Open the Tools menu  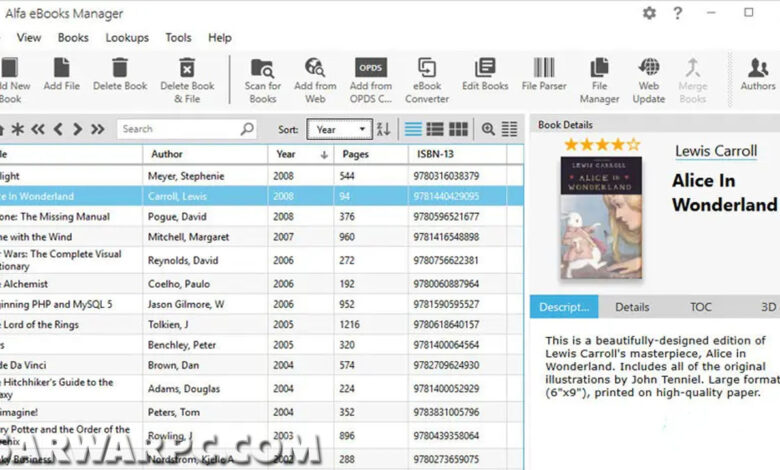coord(178,38)
